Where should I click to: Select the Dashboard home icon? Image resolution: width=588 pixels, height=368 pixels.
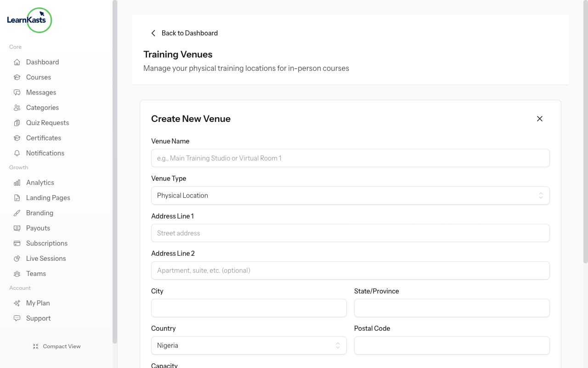click(17, 62)
